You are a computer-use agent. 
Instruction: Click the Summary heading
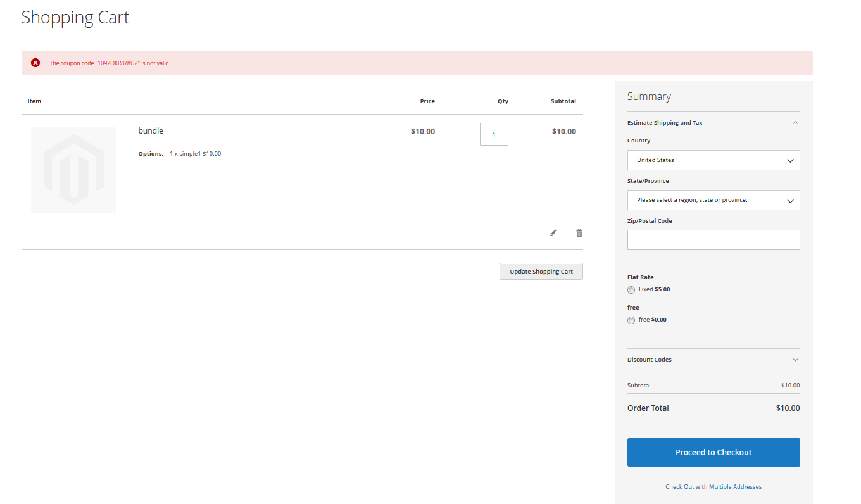click(649, 96)
